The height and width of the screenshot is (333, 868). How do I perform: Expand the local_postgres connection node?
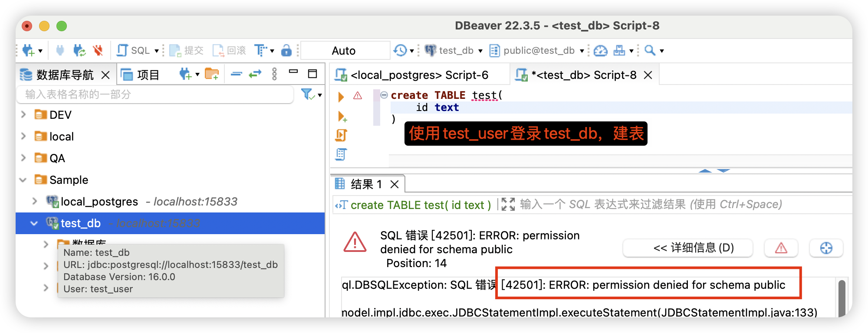[x=35, y=201]
